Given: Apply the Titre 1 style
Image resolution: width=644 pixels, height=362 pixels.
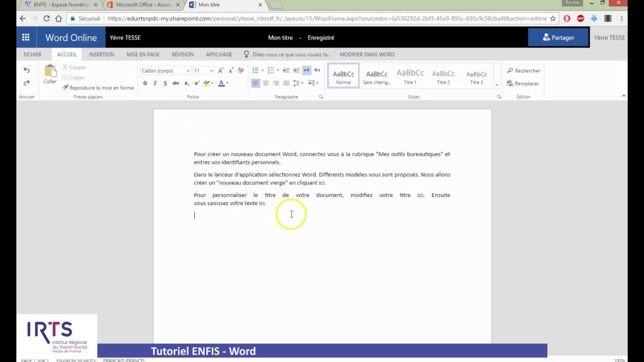Looking at the screenshot, I should 410,76.
